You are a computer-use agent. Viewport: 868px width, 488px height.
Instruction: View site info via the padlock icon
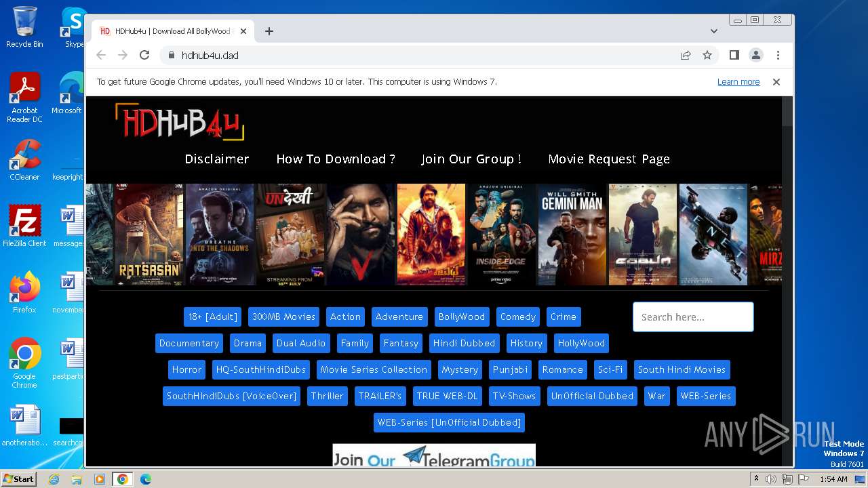[171, 55]
